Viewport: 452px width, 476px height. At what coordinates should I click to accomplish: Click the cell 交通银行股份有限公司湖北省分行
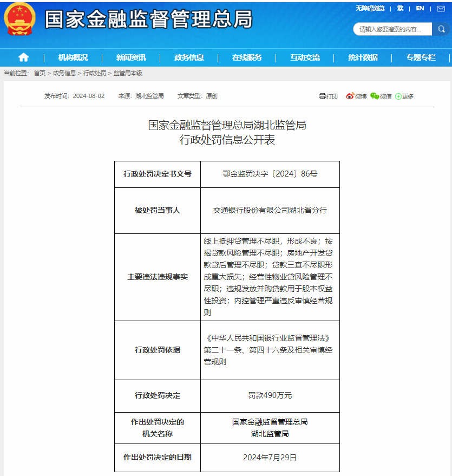click(270, 210)
